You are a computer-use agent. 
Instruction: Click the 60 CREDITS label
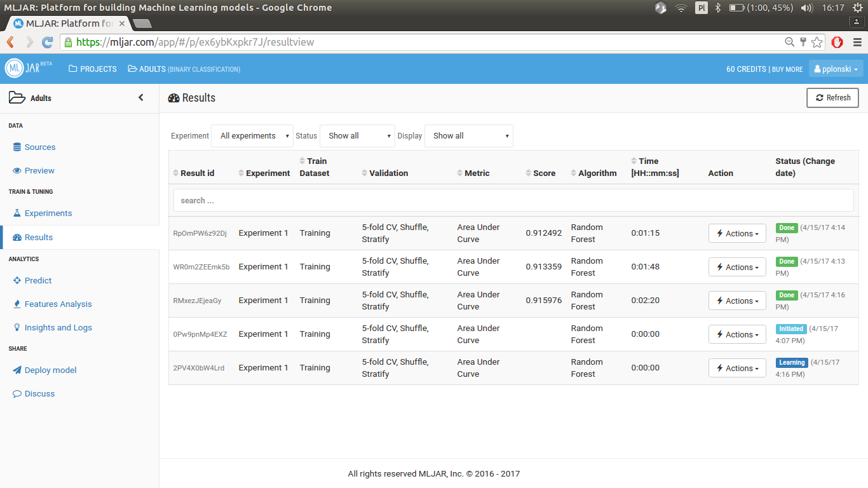coord(746,69)
